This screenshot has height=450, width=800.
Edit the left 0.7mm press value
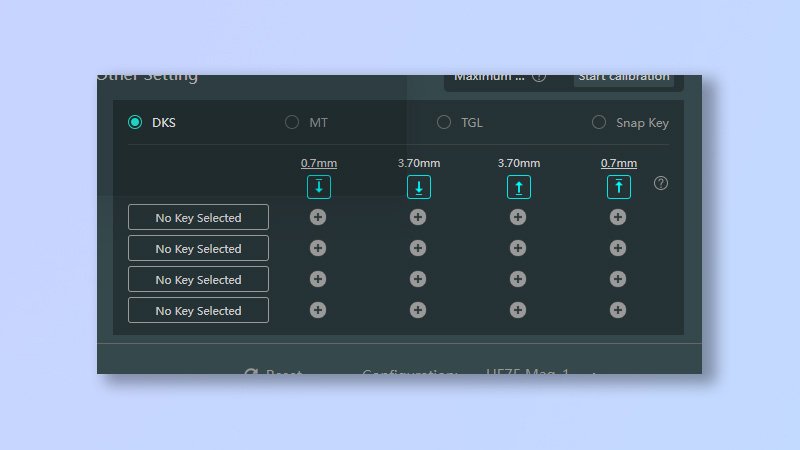(x=319, y=163)
